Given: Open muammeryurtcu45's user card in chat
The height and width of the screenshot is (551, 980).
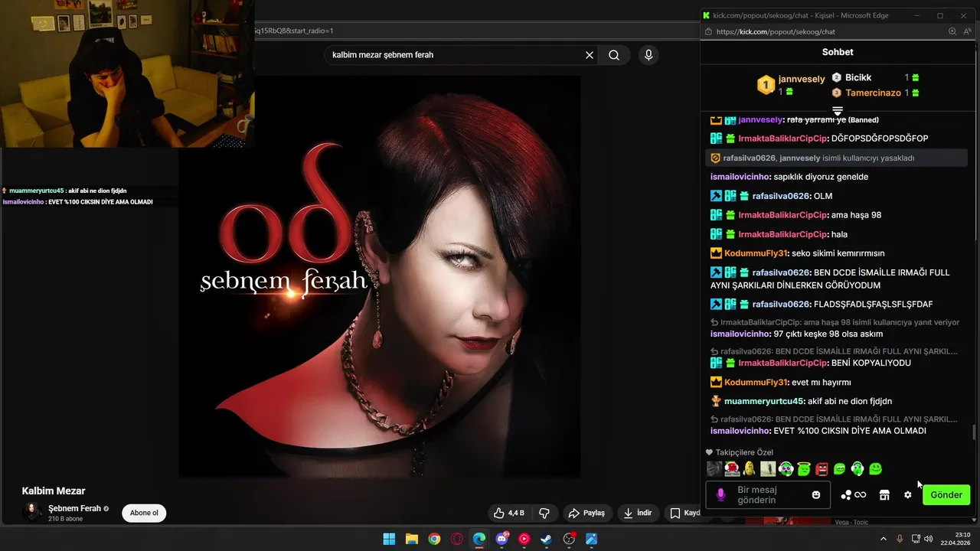Looking at the screenshot, I should pos(763,401).
